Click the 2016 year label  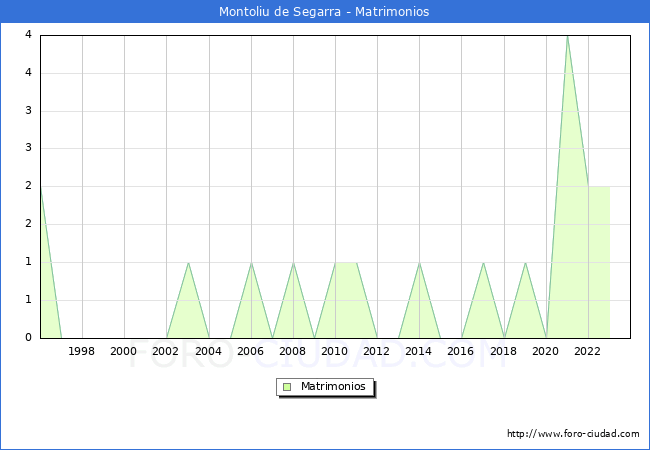pos(462,351)
